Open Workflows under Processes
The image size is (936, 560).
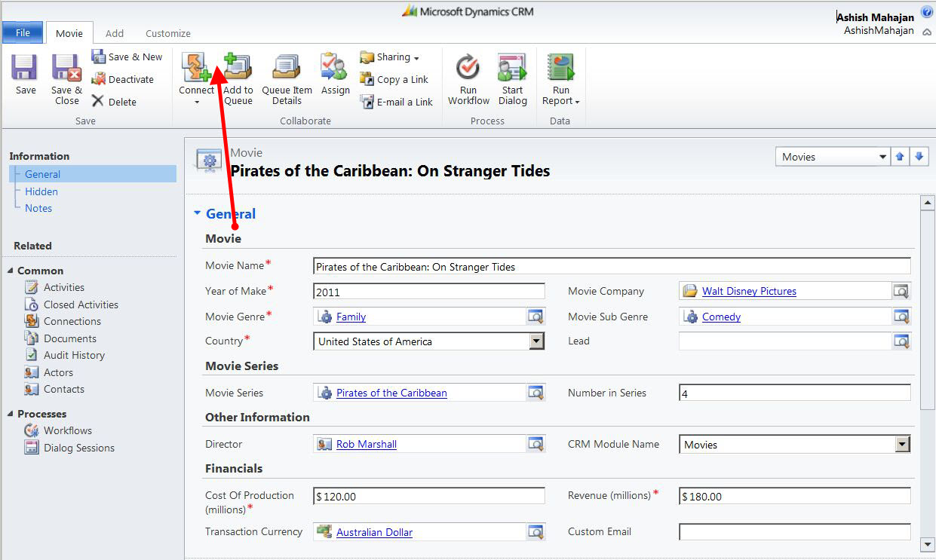[67, 430]
